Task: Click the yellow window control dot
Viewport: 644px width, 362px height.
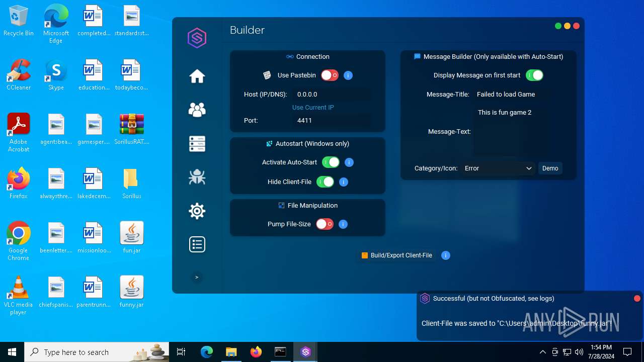Action: (567, 26)
